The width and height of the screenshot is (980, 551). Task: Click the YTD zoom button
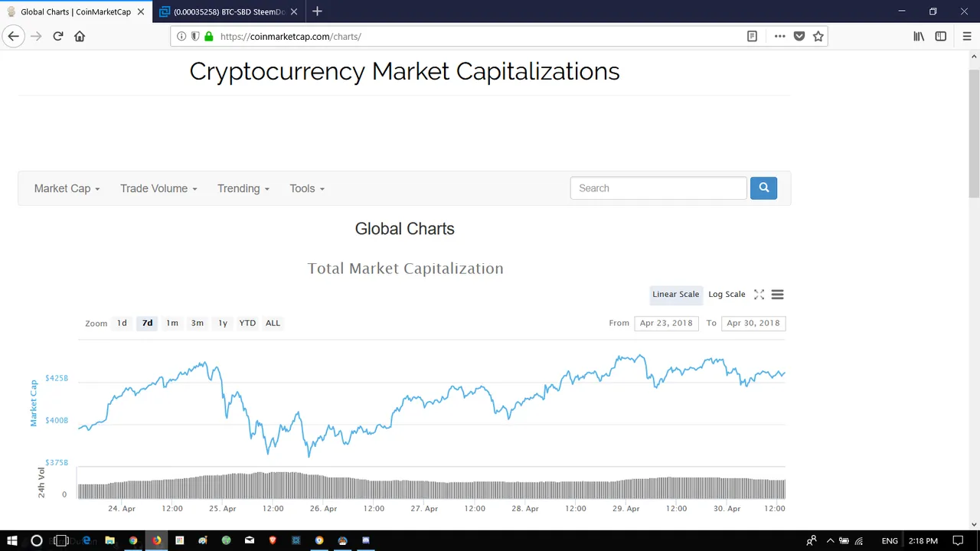coord(247,323)
